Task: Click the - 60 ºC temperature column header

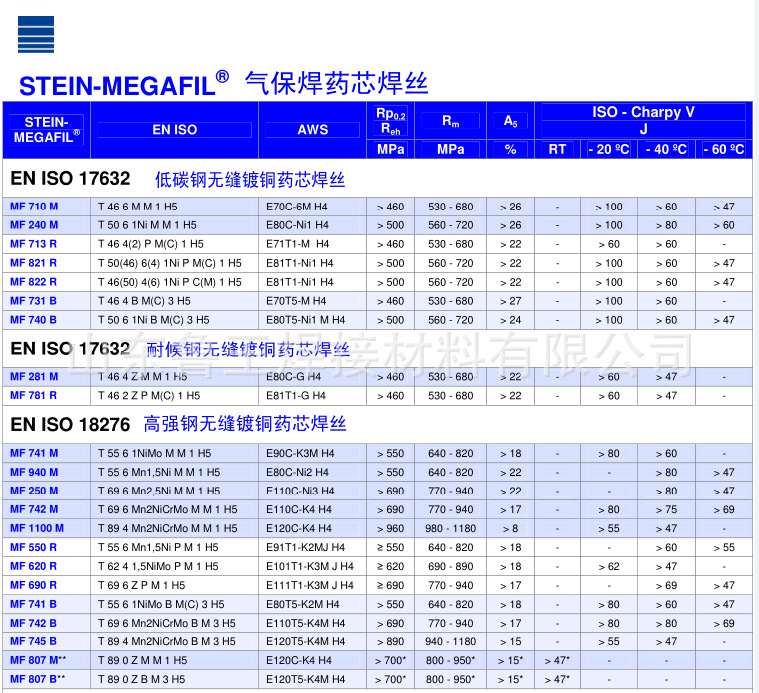Action: pyautogui.click(x=724, y=149)
